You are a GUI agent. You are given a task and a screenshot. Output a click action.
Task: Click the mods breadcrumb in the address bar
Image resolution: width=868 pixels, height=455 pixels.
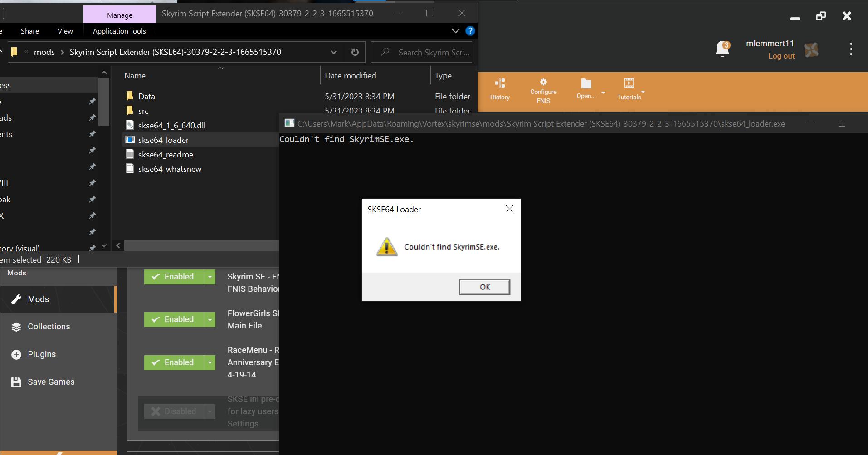pyautogui.click(x=44, y=52)
